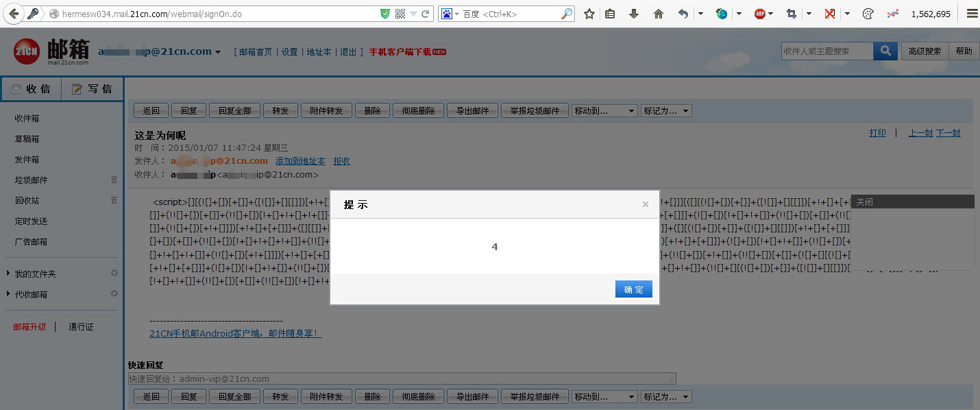
Task: Click the 退出 logout link
Action: (x=348, y=52)
